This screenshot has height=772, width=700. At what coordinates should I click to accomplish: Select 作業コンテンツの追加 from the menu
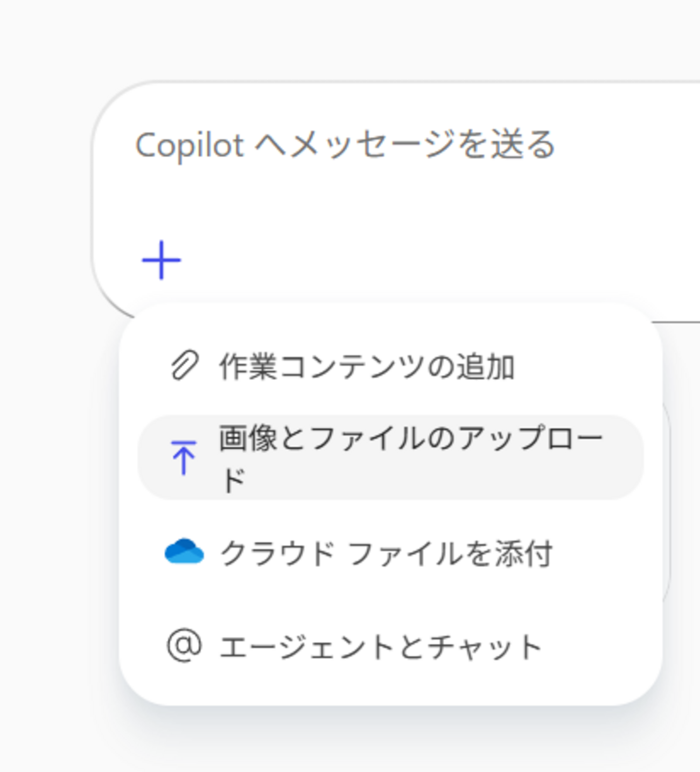pyautogui.click(x=366, y=367)
